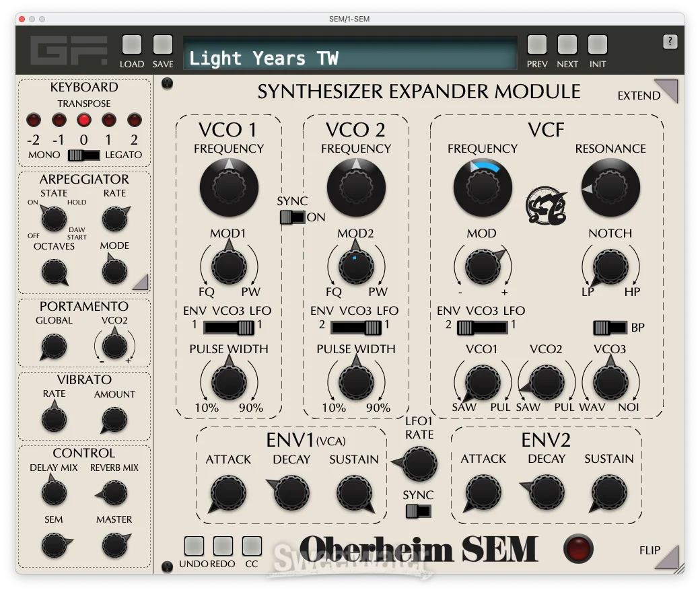Go to previous preset with PREV
Viewport: 700px width, 592px height.
click(536, 46)
